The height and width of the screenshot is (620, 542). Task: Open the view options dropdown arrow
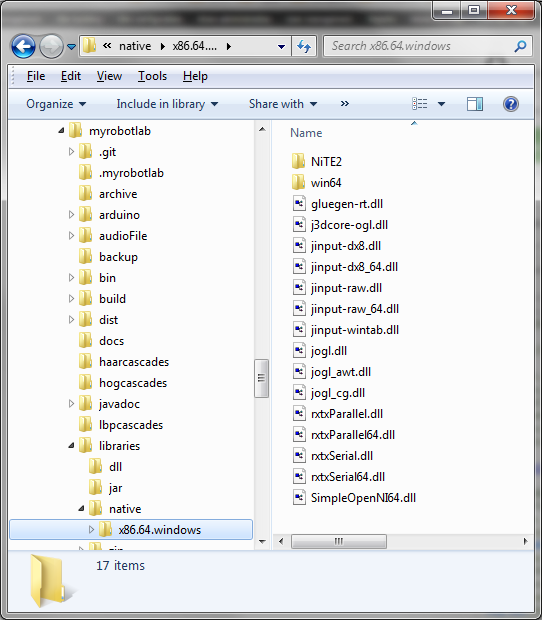[x=441, y=104]
